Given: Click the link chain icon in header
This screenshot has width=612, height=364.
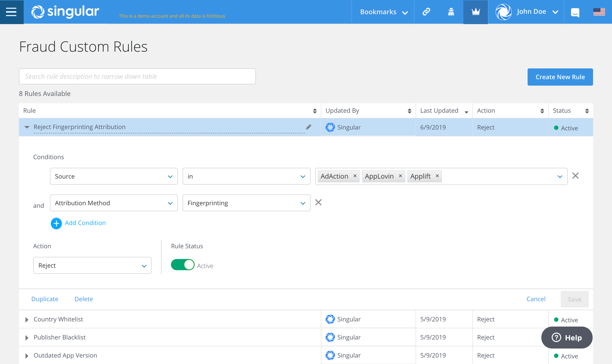Looking at the screenshot, I should [426, 12].
